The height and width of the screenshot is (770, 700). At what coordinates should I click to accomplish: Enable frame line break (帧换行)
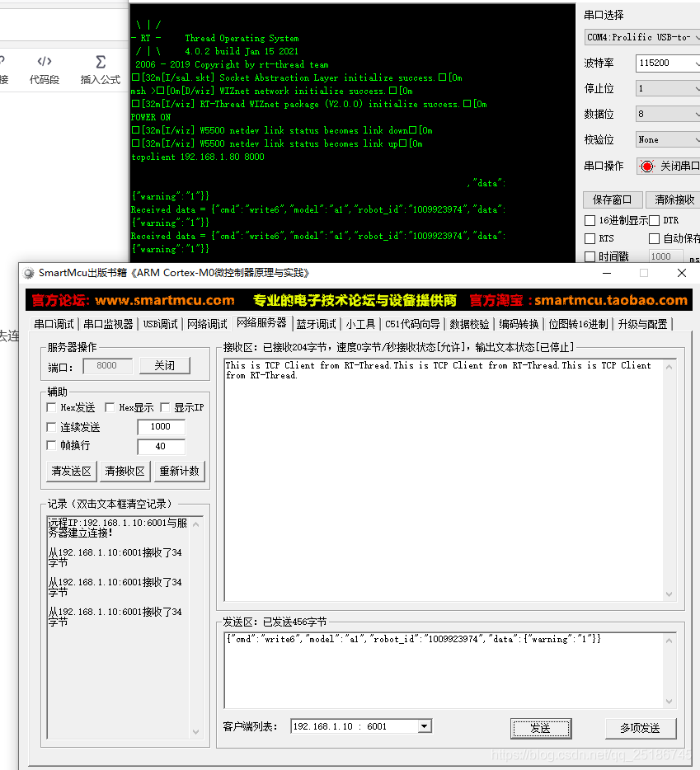tap(51, 445)
